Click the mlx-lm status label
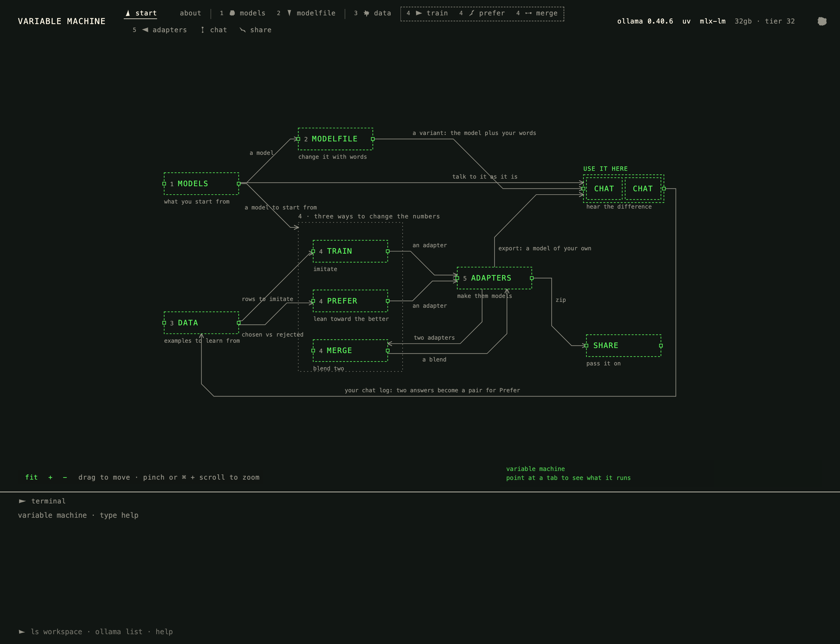 coord(712,21)
